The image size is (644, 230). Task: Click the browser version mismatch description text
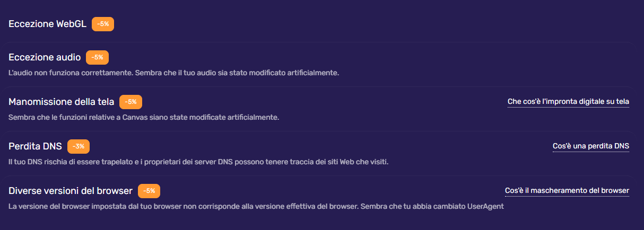[256, 206]
